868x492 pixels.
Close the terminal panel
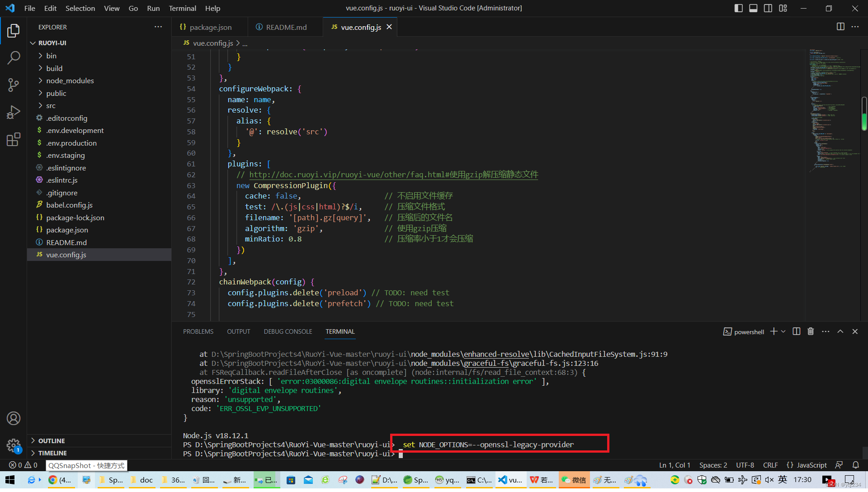[855, 331]
